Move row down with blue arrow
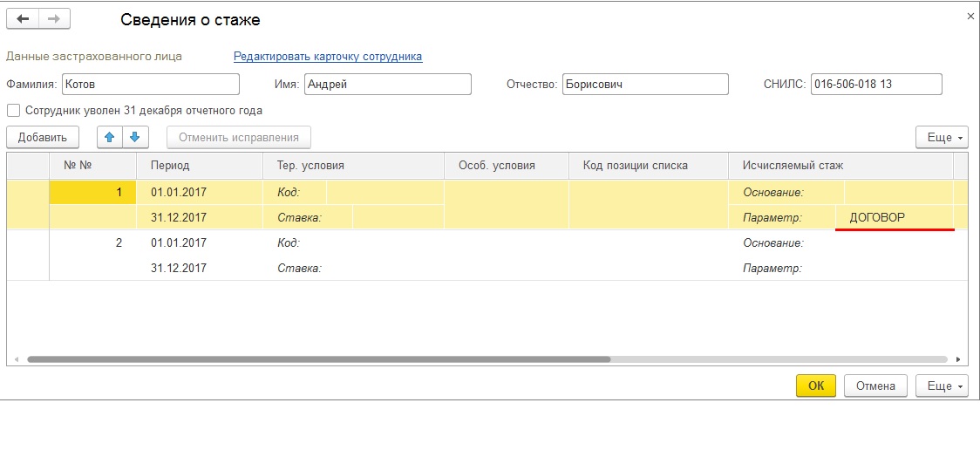This screenshot has width=980, height=471. click(135, 137)
